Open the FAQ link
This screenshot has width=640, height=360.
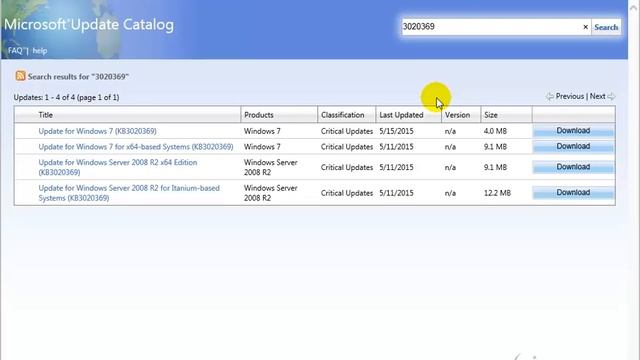[x=15, y=51]
